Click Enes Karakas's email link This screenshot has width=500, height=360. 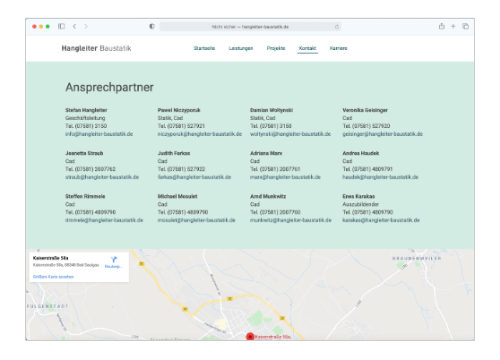(x=381, y=220)
